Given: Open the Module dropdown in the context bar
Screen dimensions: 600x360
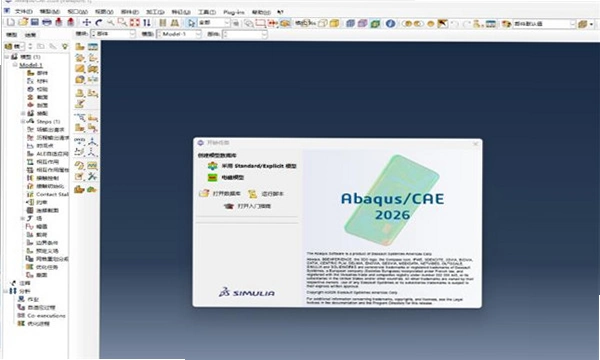Looking at the screenshot, I should click(113, 34).
